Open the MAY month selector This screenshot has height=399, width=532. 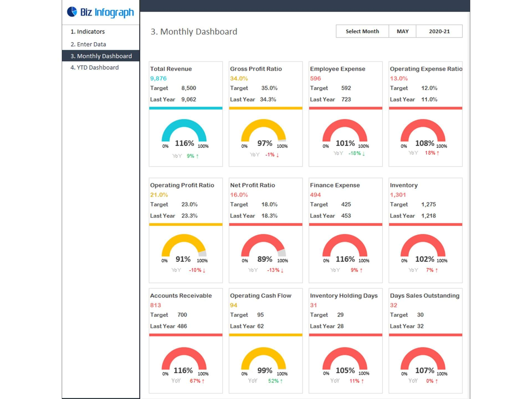coord(402,31)
